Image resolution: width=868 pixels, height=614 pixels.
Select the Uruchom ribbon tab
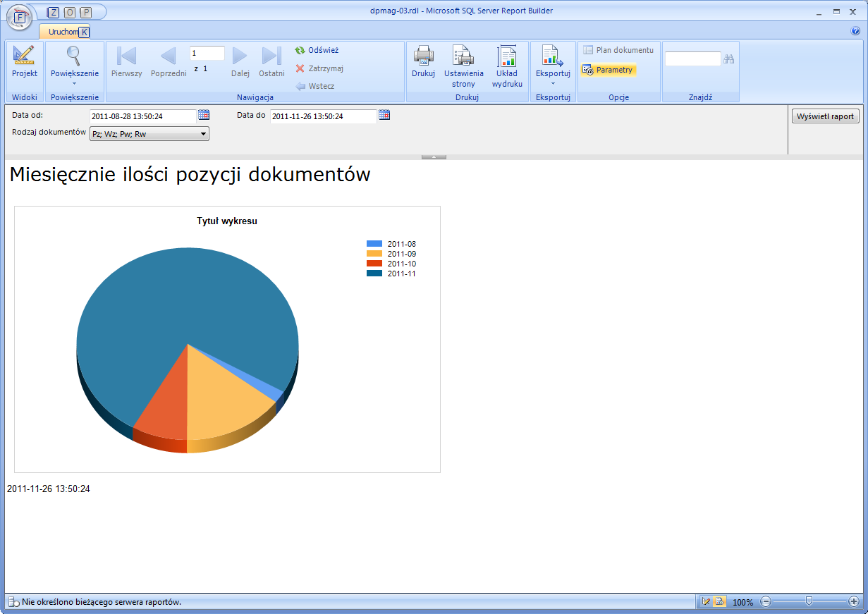tap(63, 32)
